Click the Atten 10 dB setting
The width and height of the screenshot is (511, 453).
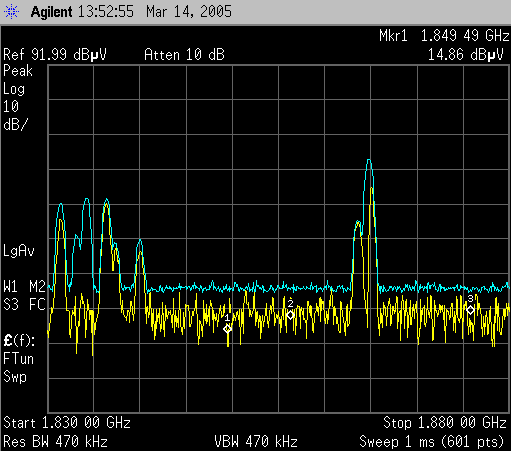click(x=184, y=54)
